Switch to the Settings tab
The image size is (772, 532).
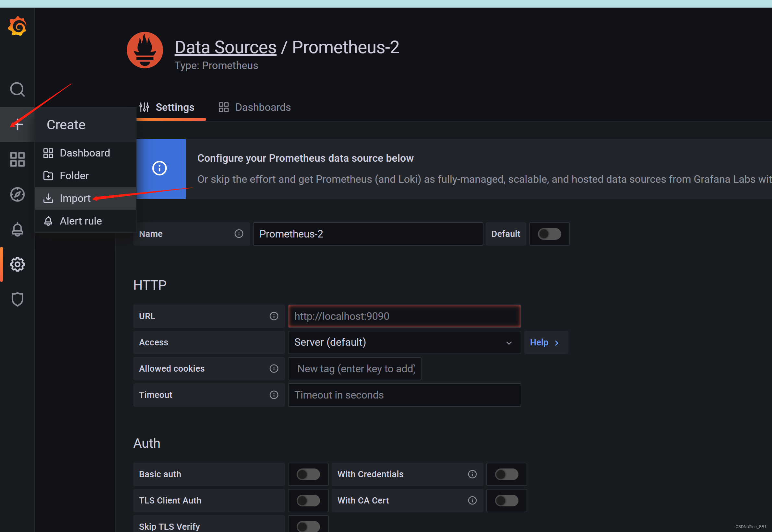tap(167, 107)
